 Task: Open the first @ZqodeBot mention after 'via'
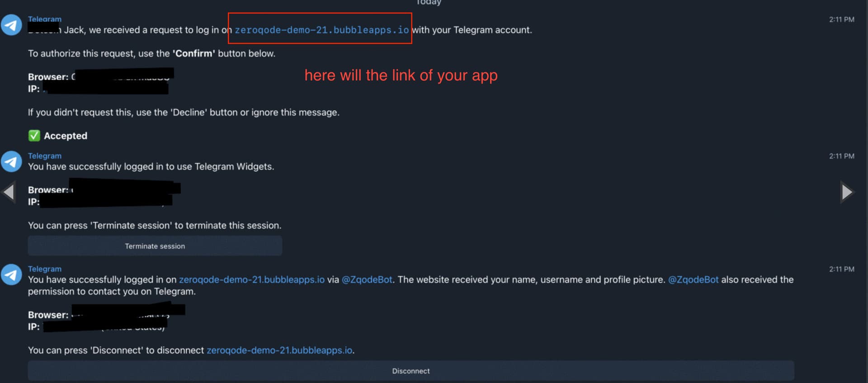[x=367, y=279]
